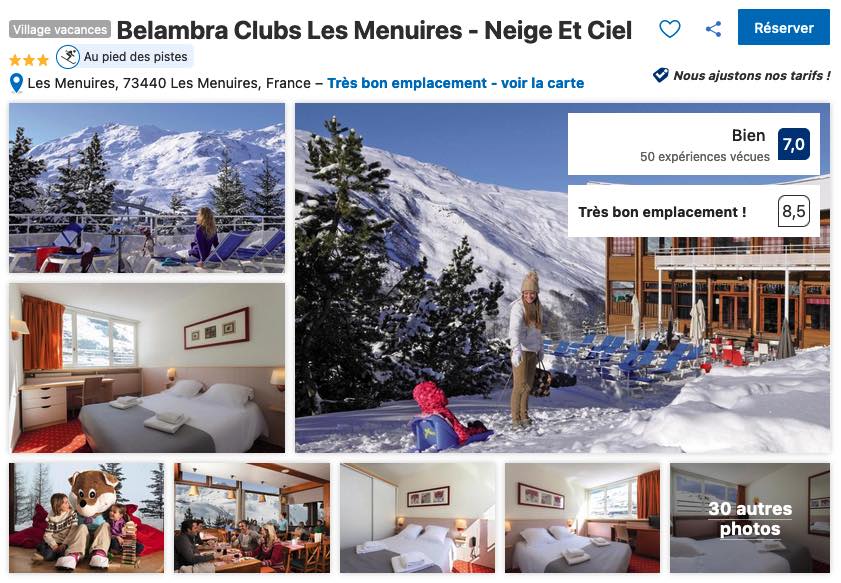Open the bedroom photo with orange curtains
The width and height of the screenshot is (841, 583).
(x=147, y=368)
